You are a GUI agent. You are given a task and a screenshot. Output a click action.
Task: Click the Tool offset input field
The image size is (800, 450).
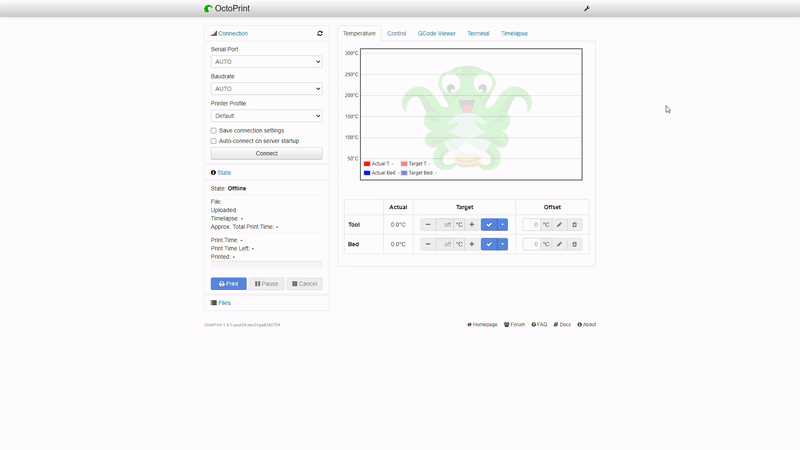(x=532, y=224)
